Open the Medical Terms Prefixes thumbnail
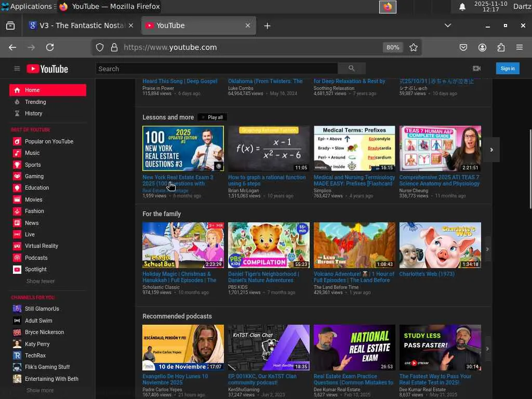Screen dimensions: 532x399 [x=354, y=148]
